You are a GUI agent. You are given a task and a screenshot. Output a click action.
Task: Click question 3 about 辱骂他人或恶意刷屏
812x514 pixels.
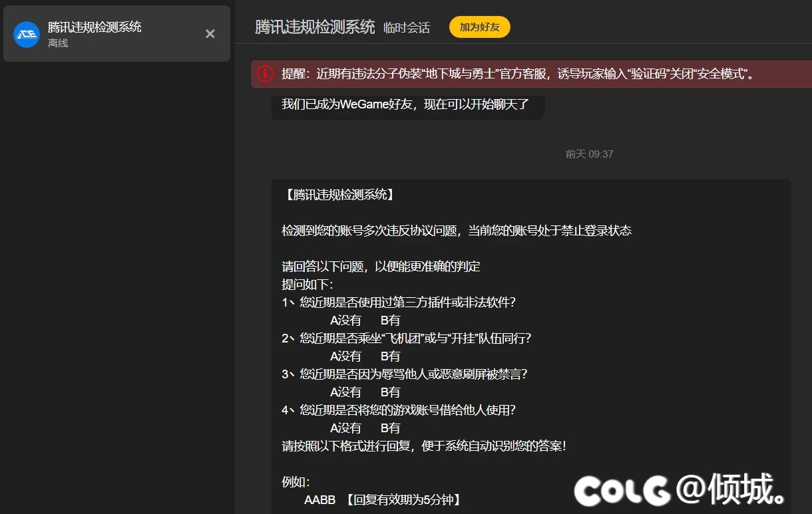coord(405,374)
